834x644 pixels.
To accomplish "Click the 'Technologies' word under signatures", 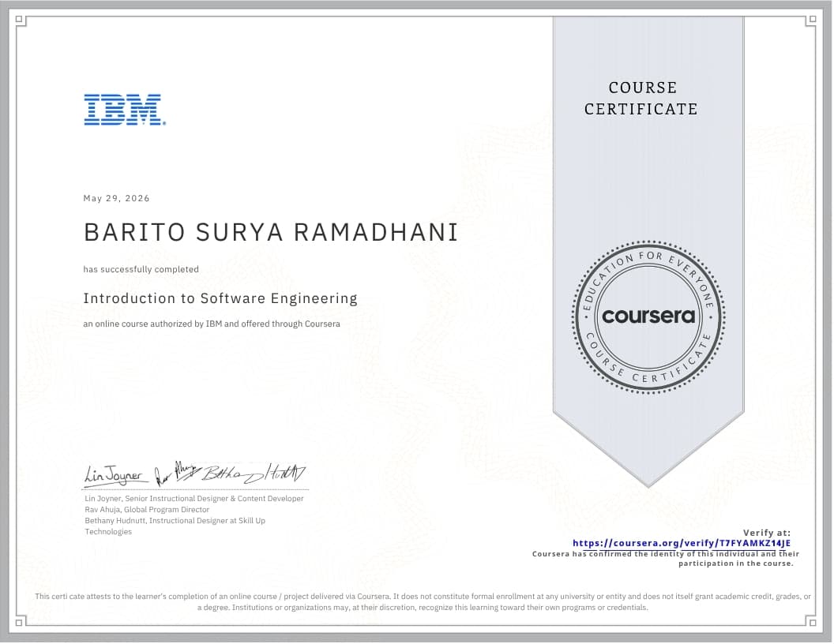I will (x=108, y=532).
